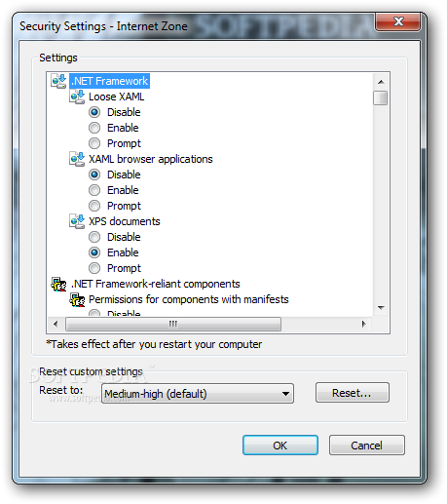The height and width of the screenshot is (504, 447).
Task: Click the XPS documents setting icon
Action: pyautogui.click(x=77, y=221)
